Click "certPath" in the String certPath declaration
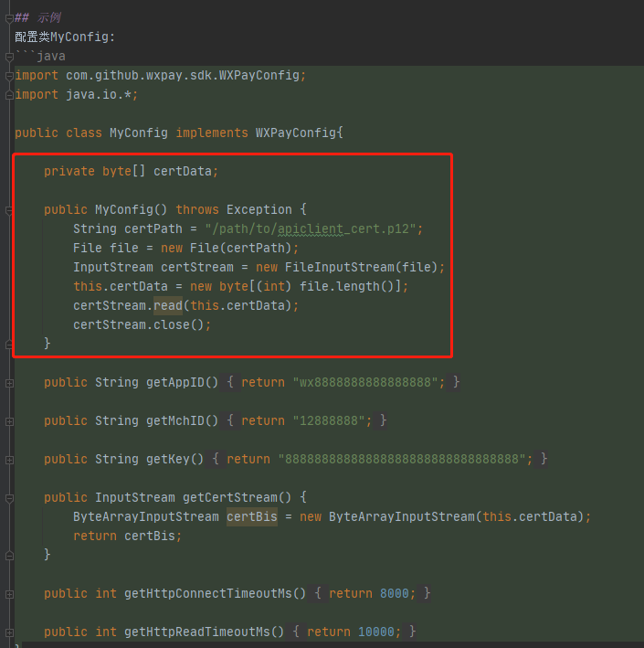Image resolution: width=644 pixels, height=648 pixels. (153, 228)
